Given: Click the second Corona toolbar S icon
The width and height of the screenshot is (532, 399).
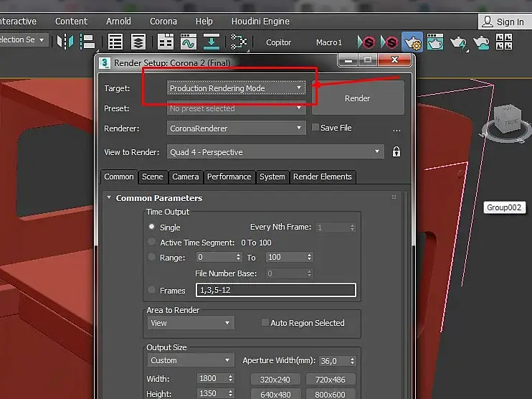Looking at the screenshot, I should tap(389, 42).
